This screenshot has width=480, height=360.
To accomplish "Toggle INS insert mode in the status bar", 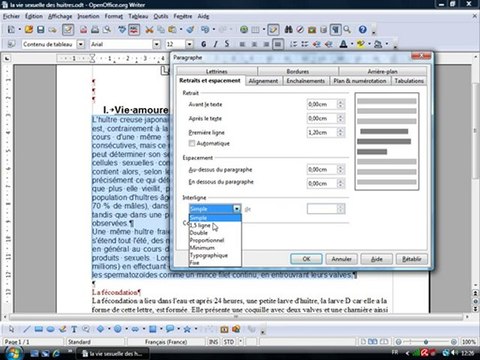I will [x=213, y=342].
